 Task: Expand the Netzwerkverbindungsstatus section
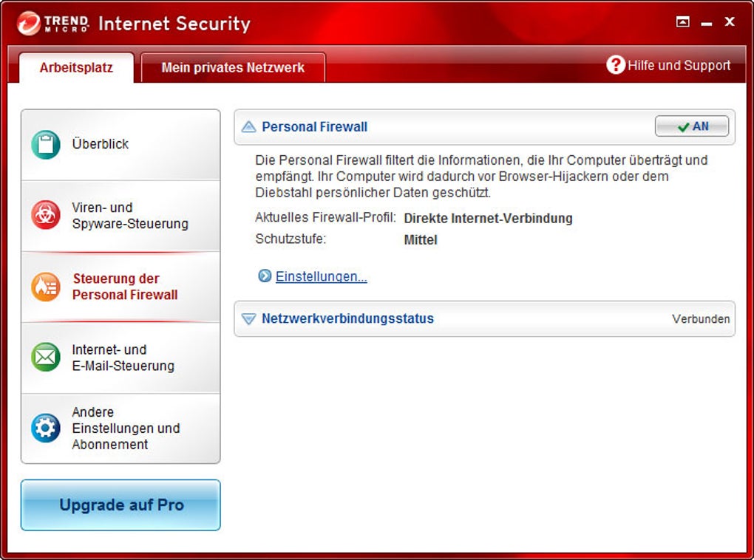click(248, 319)
